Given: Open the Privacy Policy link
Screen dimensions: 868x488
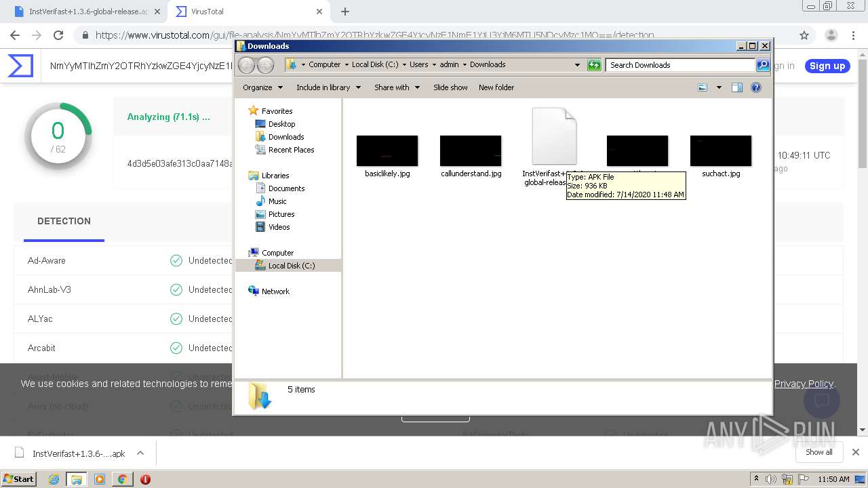Looking at the screenshot, I should (x=804, y=384).
